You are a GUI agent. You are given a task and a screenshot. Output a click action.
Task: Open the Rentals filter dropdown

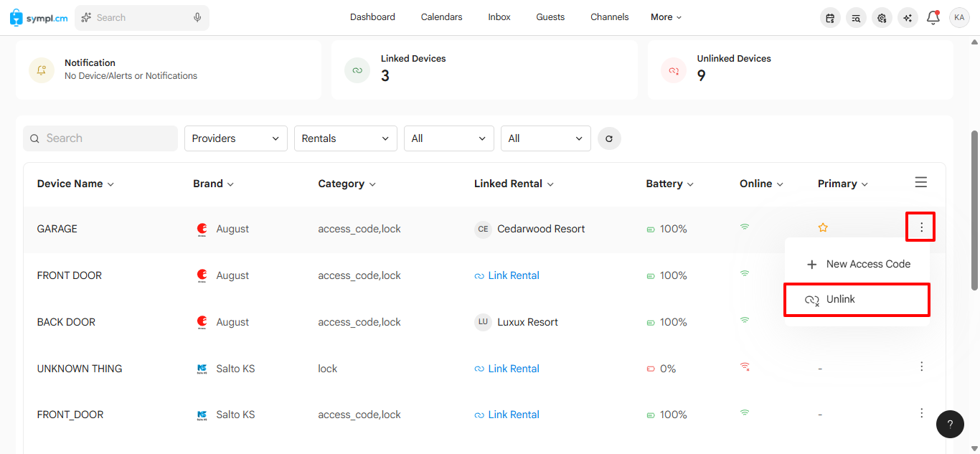pyautogui.click(x=346, y=138)
